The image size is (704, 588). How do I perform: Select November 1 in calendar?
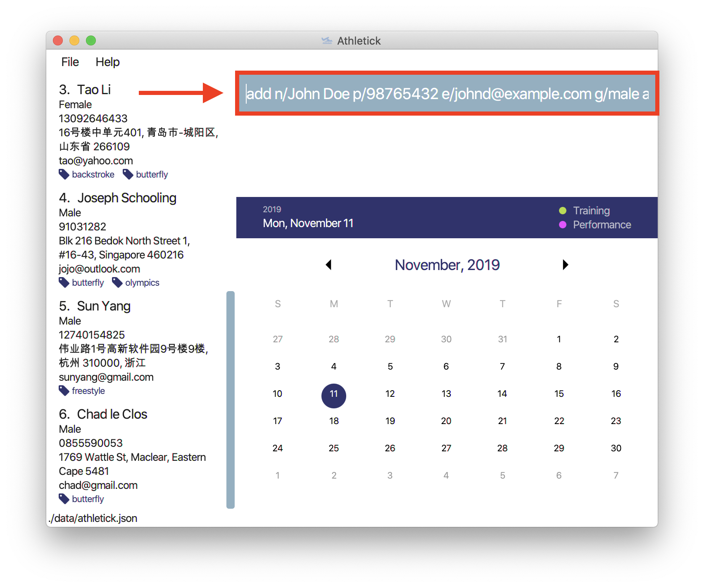(x=559, y=339)
